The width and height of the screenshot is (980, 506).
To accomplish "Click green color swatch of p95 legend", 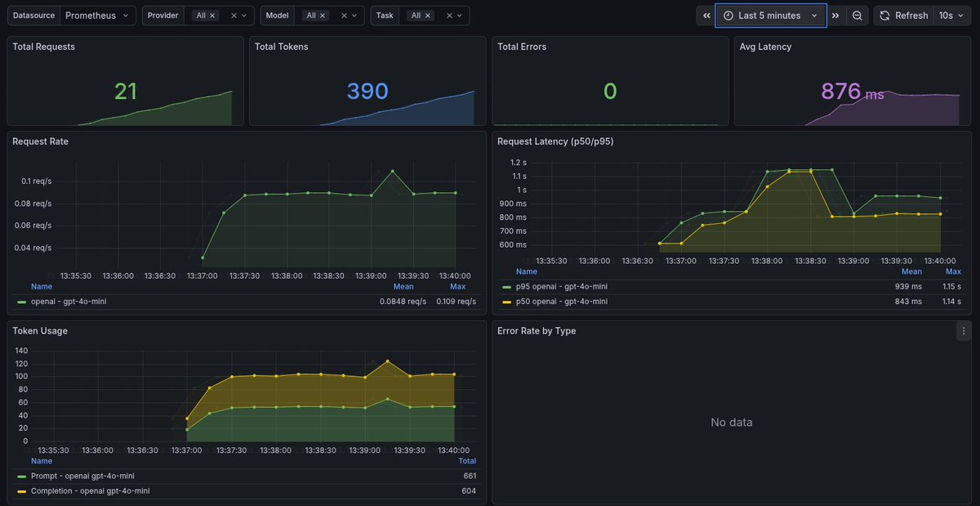I will click(507, 287).
